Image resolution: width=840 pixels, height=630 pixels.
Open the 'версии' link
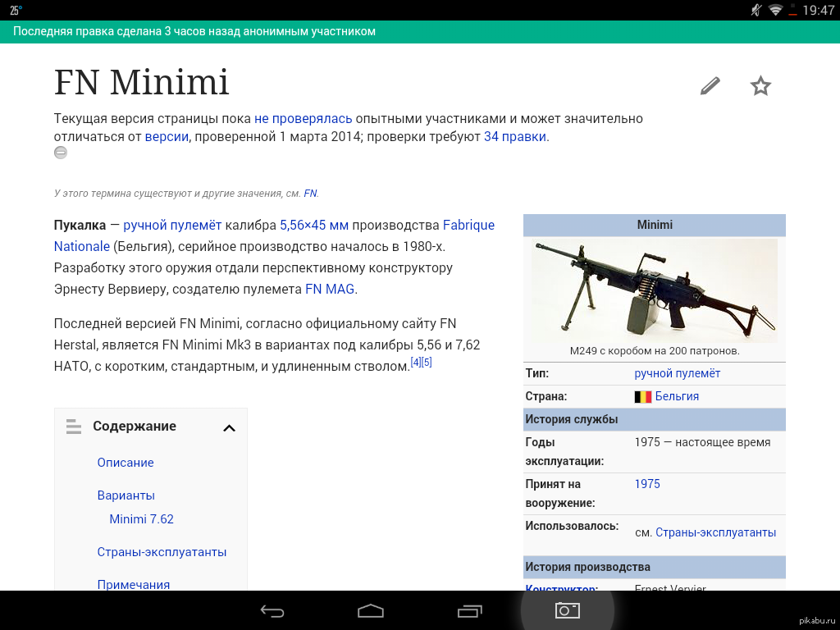tap(167, 137)
